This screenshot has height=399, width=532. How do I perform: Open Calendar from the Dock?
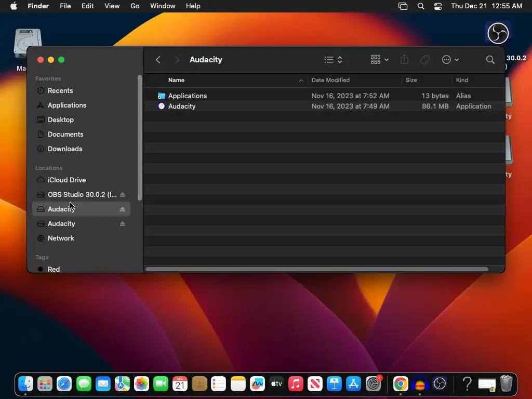[180, 384]
